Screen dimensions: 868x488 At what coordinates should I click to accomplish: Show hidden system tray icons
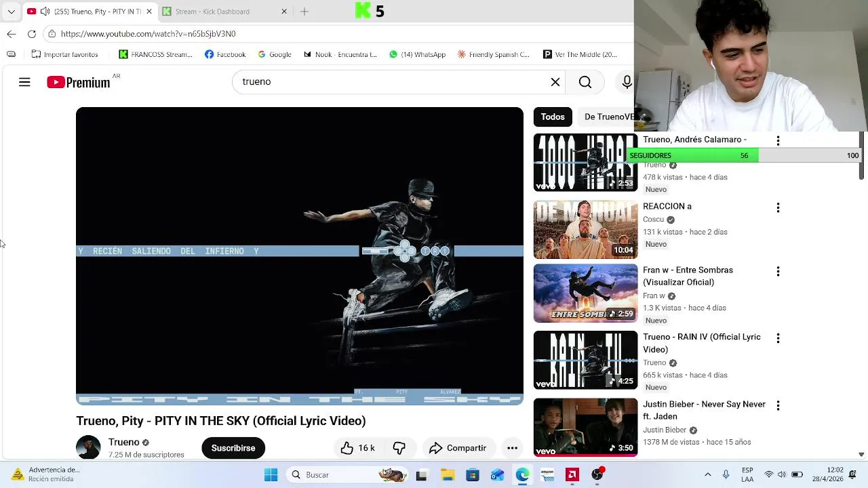point(708,475)
